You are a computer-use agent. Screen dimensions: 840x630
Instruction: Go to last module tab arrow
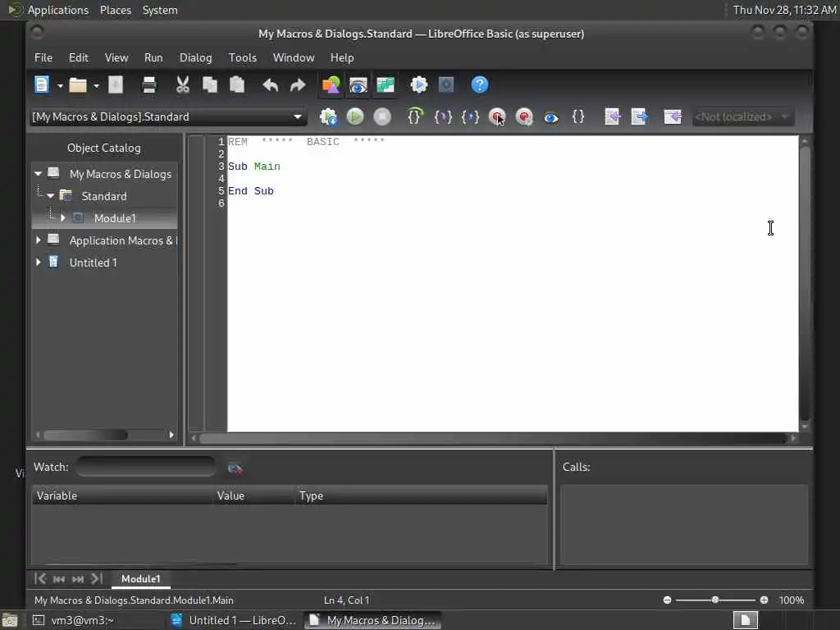click(97, 578)
